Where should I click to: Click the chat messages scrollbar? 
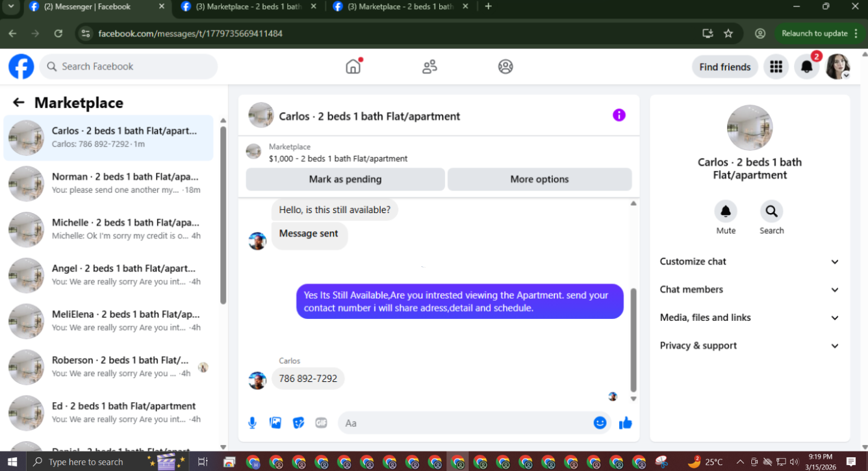pyautogui.click(x=633, y=340)
